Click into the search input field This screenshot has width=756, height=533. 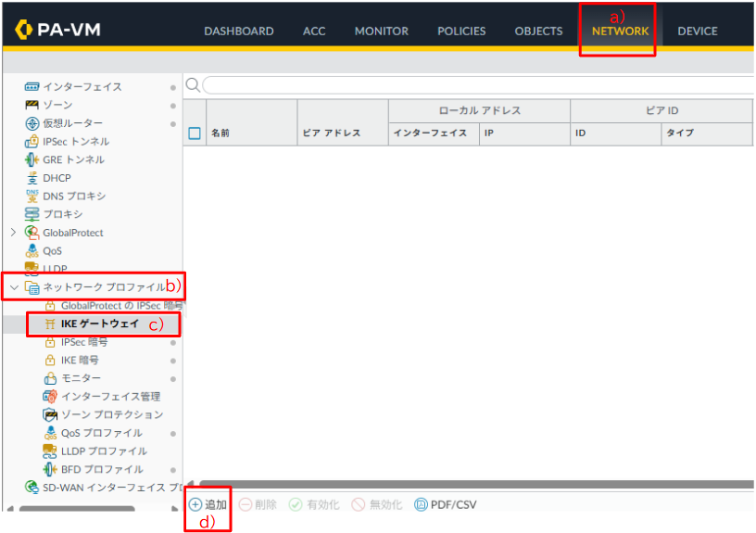[478, 85]
